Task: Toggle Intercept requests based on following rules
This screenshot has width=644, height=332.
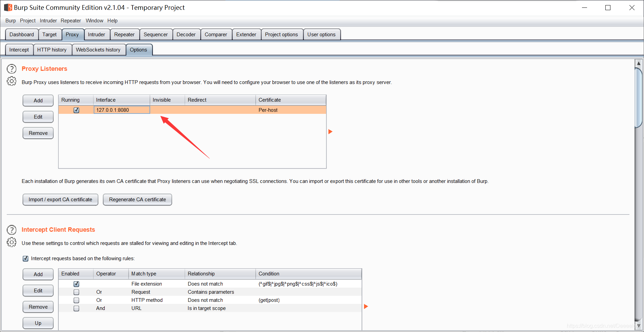Action: point(25,258)
